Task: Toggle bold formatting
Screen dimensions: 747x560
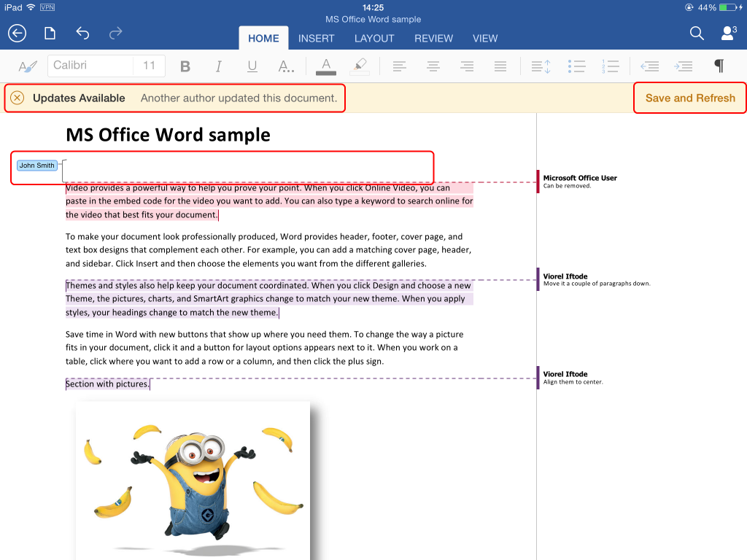Action: (185, 66)
